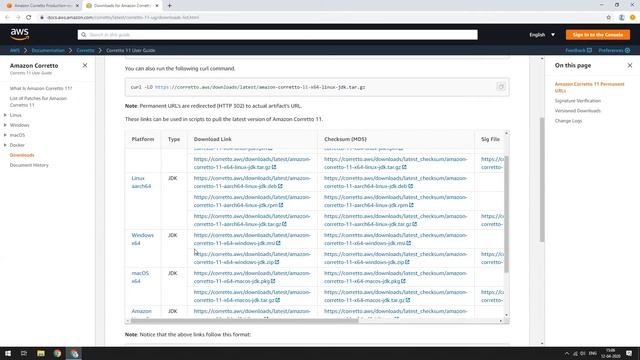Open the x64 macos jdk.pkg download link
The height and width of the screenshot is (360, 640).
(252, 277)
